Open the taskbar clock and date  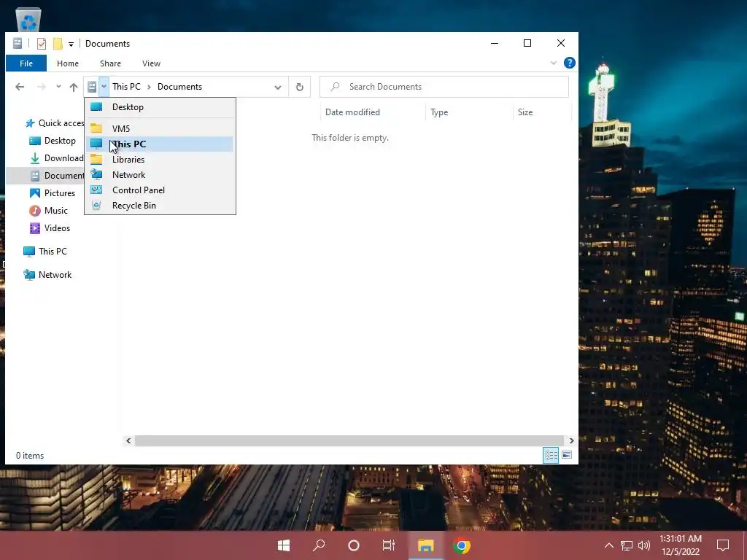coord(681,545)
